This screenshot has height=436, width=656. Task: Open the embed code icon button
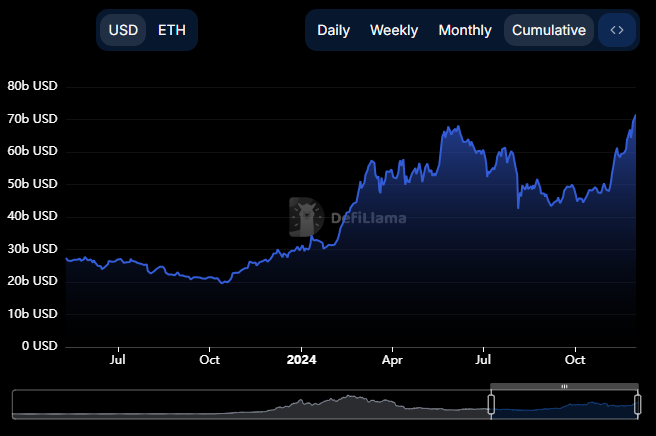click(x=617, y=30)
